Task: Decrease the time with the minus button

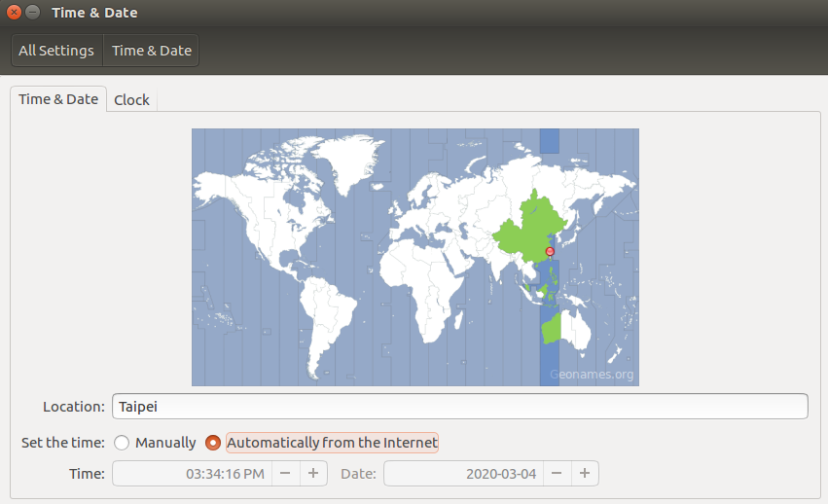Action: 286,474
